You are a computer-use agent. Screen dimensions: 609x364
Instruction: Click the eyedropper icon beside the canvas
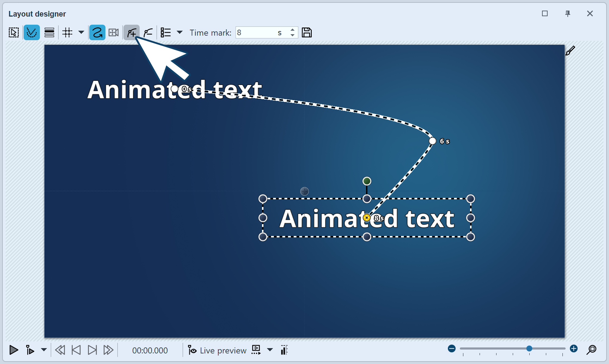tap(570, 51)
